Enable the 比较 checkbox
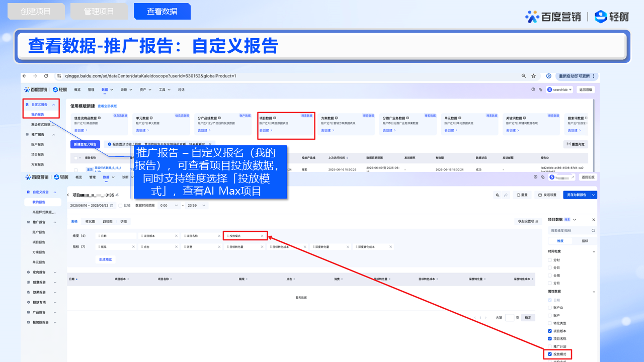Viewport: 644px width, 362px height. click(120, 205)
